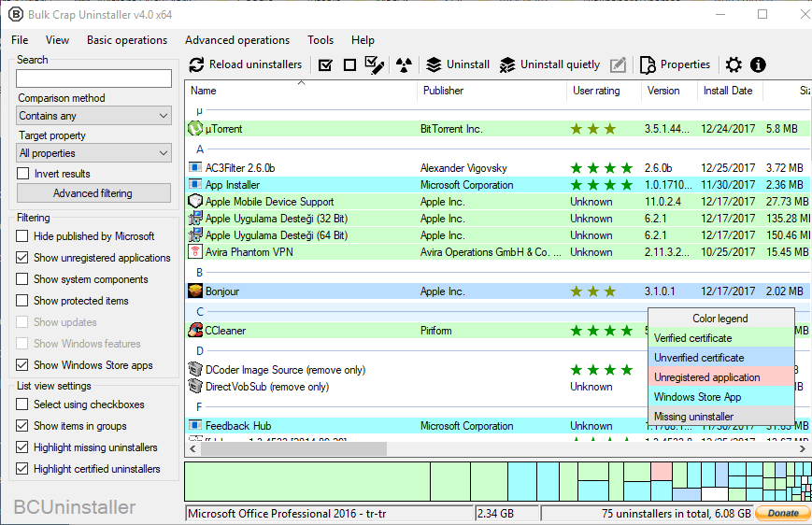The width and height of the screenshot is (812, 525).
Task: Open settings via the gear icon
Action: 734,64
